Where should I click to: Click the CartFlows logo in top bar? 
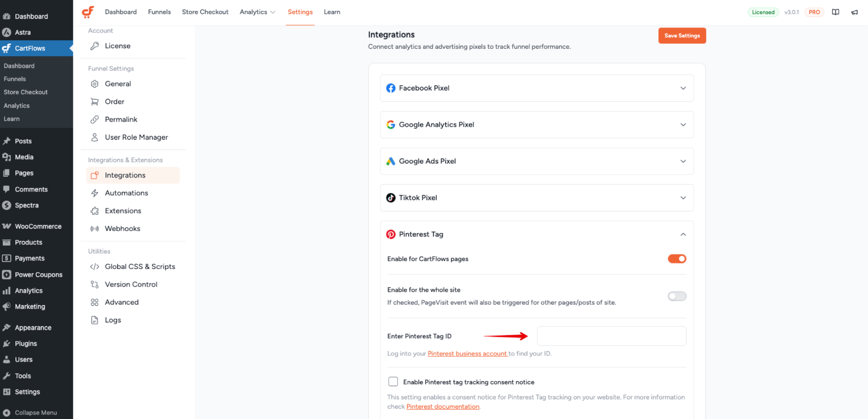click(x=88, y=12)
